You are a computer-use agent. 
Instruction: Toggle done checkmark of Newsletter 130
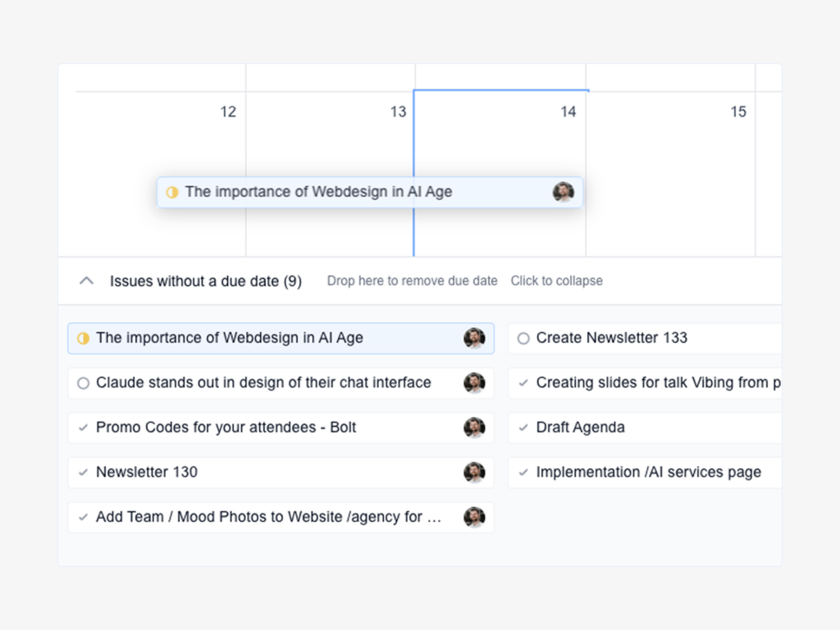point(83,472)
